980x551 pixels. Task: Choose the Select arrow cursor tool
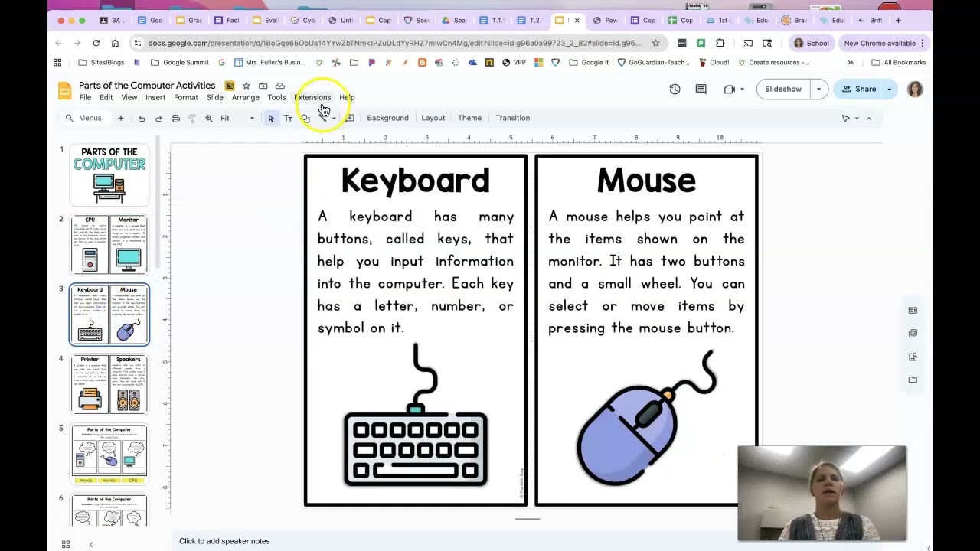tap(271, 118)
